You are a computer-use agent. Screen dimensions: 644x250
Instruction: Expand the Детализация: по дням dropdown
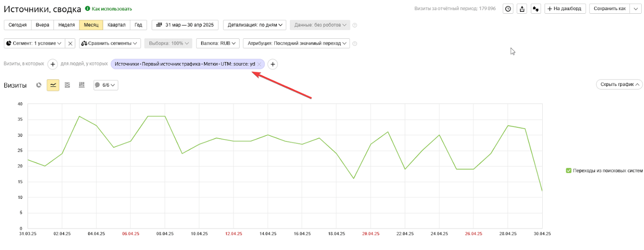(x=255, y=25)
